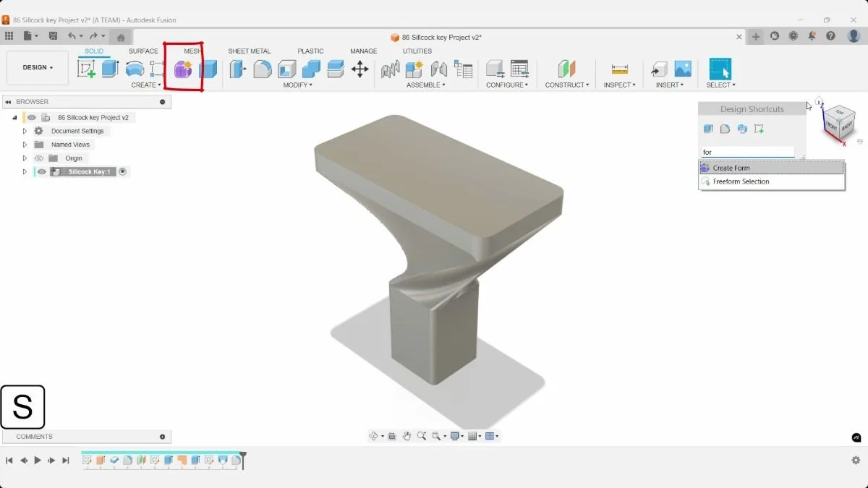Jump to timeline end button
Viewport: 868px width, 488px height.
[66, 461]
